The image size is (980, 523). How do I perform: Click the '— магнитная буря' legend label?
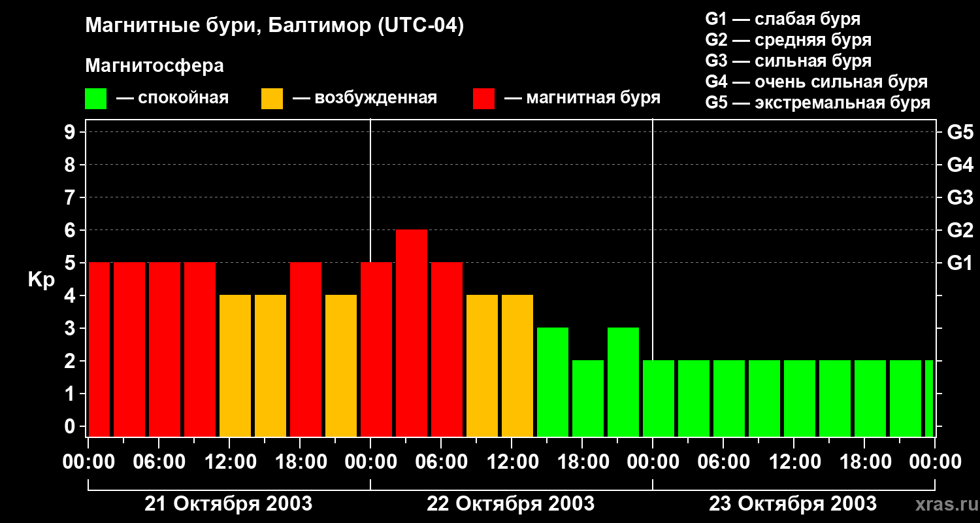[582, 98]
